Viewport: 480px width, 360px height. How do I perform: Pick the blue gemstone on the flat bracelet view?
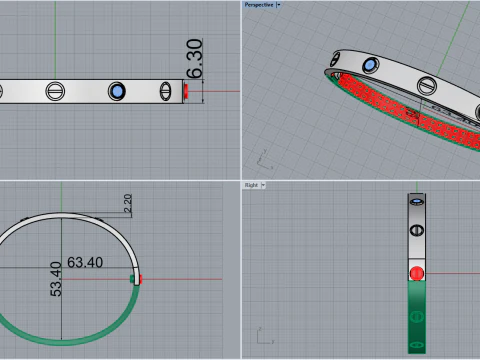[117, 91]
